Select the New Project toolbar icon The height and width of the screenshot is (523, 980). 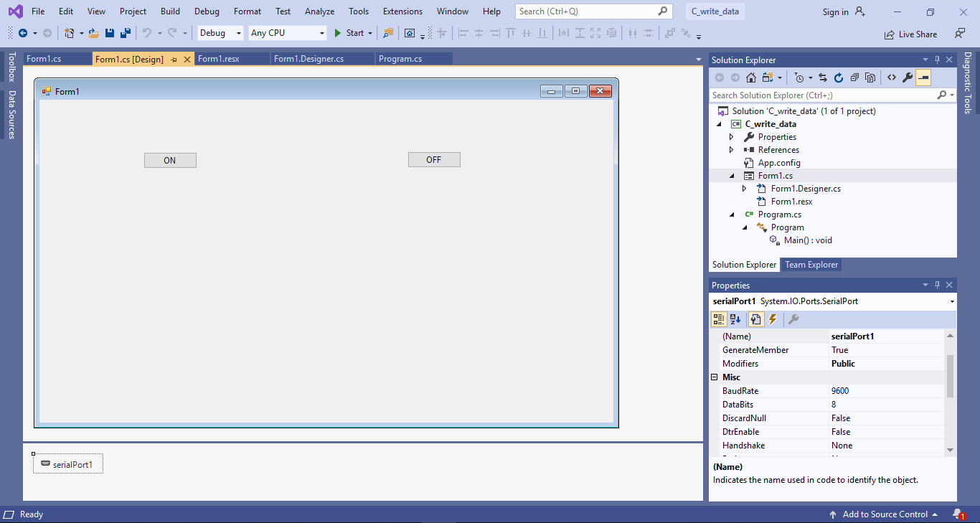tap(68, 33)
